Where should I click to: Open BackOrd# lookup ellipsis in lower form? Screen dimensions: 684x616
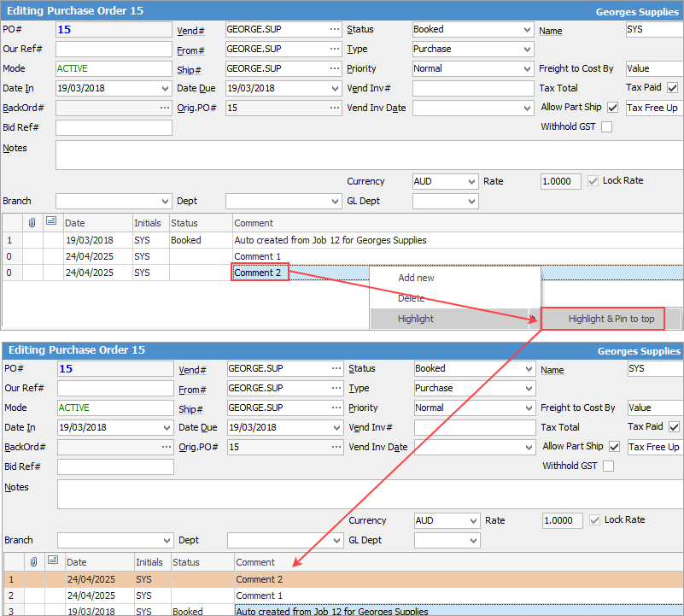(166, 447)
